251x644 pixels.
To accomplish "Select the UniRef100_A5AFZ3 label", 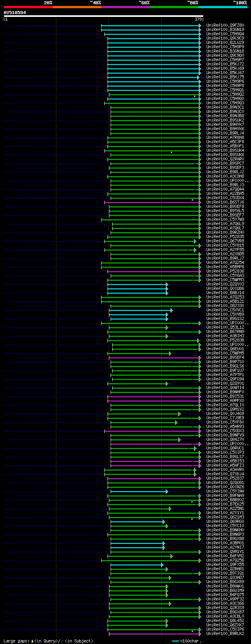I will coord(225,466).
